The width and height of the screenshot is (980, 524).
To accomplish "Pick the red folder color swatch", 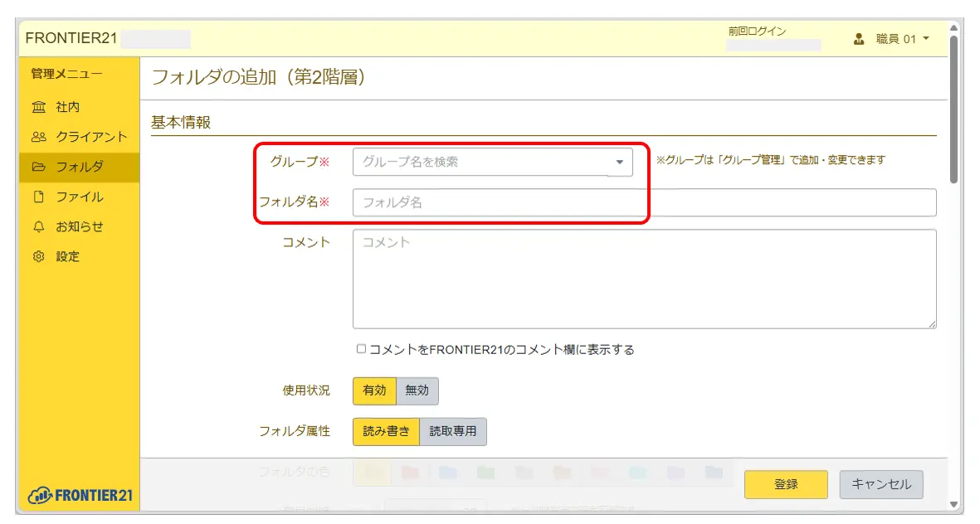I will [410, 473].
